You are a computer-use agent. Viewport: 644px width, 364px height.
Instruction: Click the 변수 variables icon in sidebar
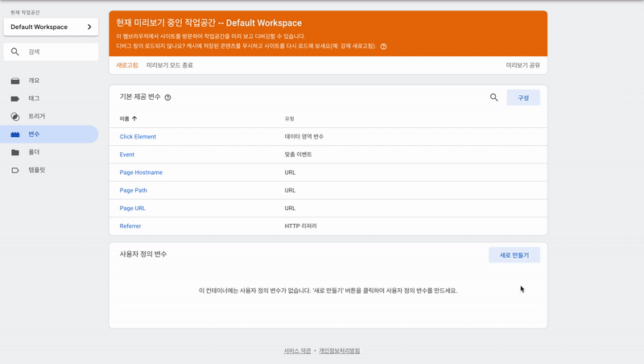tap(15, 134)
